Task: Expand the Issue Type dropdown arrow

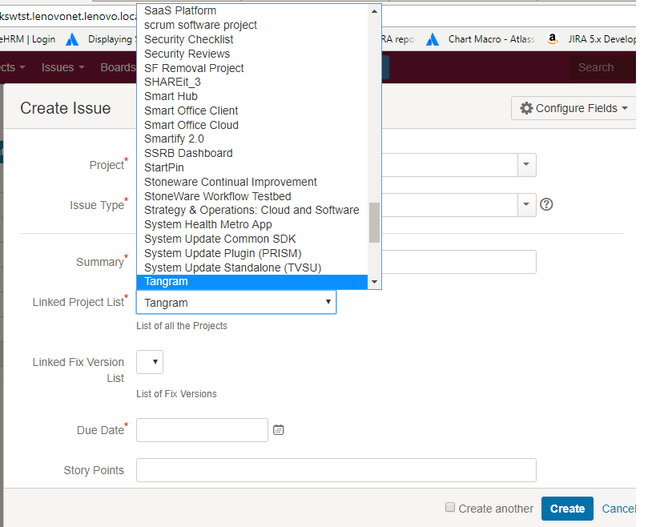Action: click(527, 205)
